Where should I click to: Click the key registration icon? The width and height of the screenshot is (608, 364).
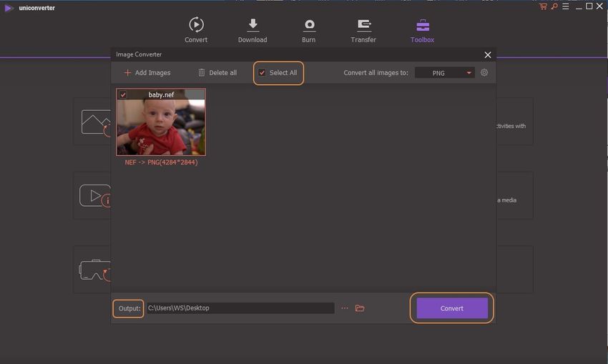tap(554, 6)
